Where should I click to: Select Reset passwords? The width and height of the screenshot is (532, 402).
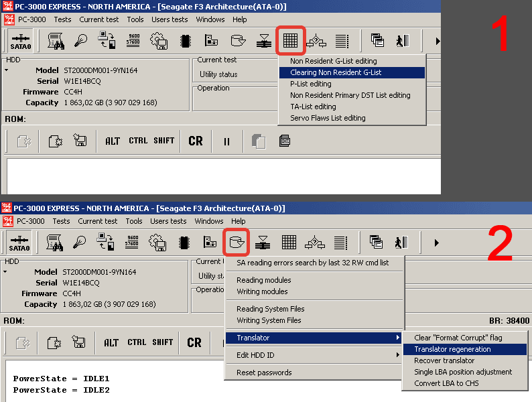pyautogui.click(x=314, y=373)
